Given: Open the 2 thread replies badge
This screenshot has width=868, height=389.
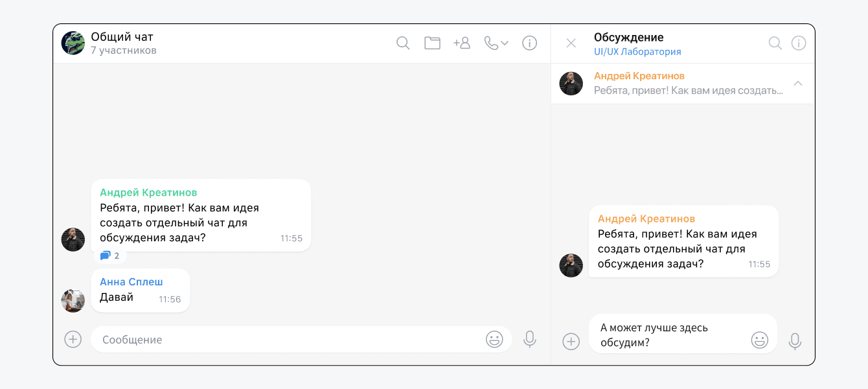Looking at the screenshot, I should click(x=109, y=255).
